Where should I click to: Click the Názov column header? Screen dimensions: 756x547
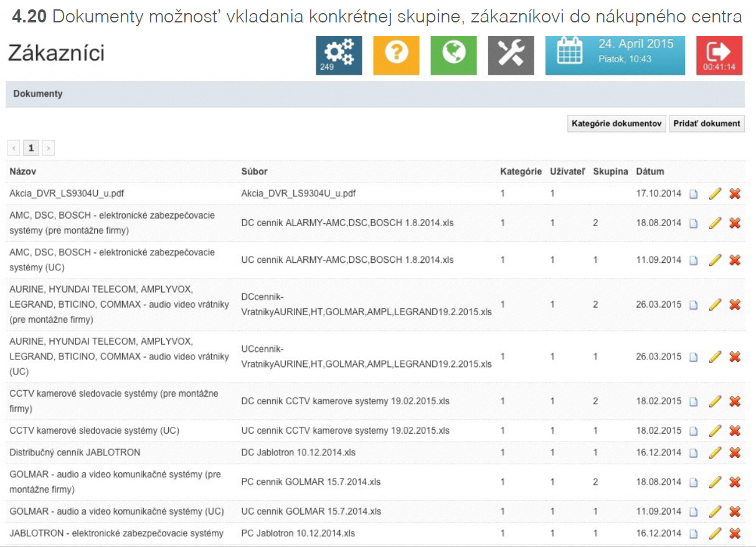pyautogui.click(x=24, y=171)
